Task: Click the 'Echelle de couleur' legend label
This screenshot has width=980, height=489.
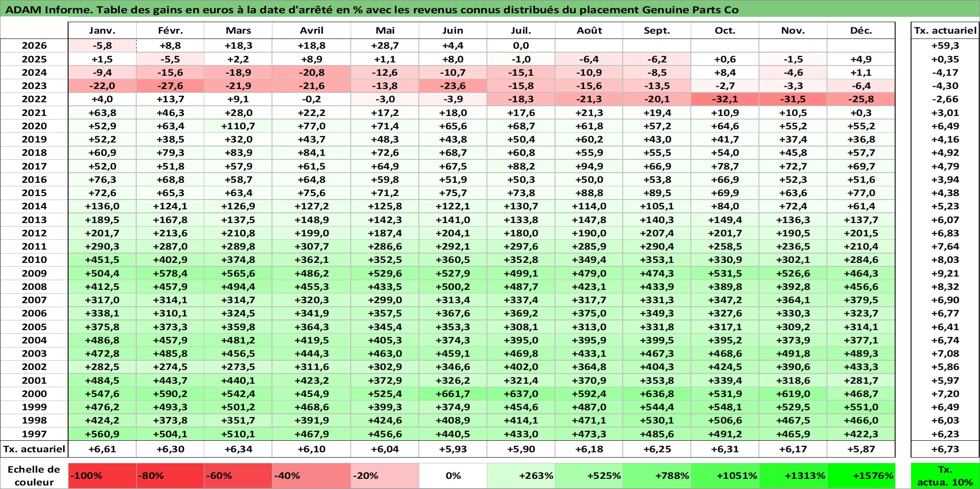Action: pyautogui.click(x=34, y=476)
